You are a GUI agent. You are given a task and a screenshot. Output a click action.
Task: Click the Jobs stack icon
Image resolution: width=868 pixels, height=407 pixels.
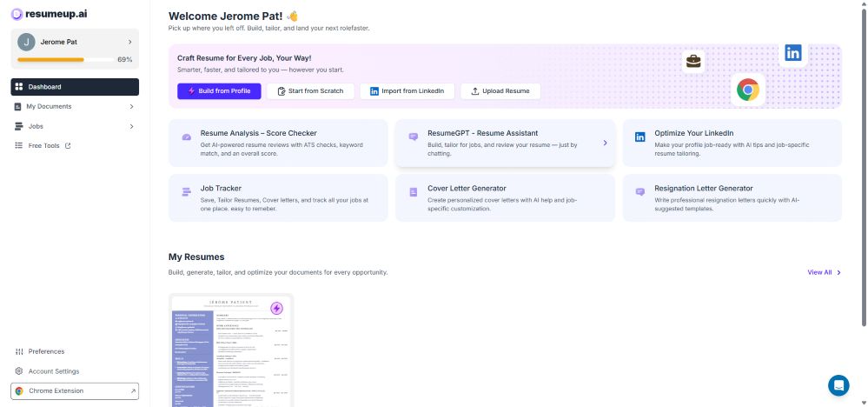[x=19, y=126]
